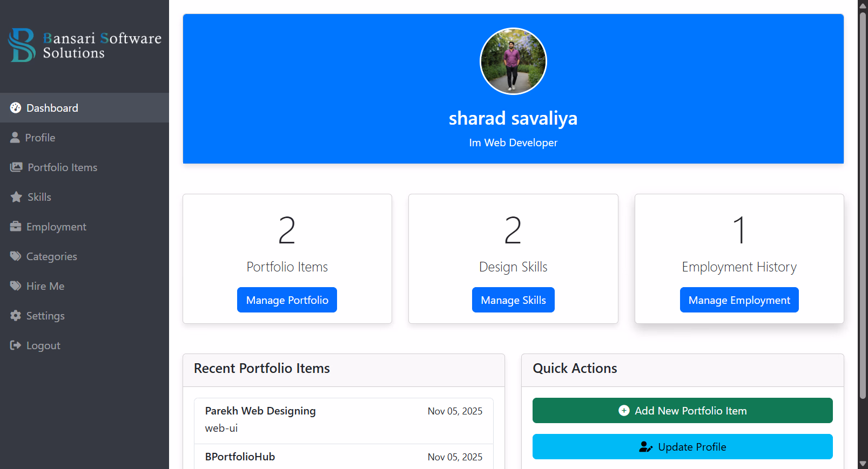Click the Hire Me tag icon
868x469 pixels.
[x=16, y=286]
